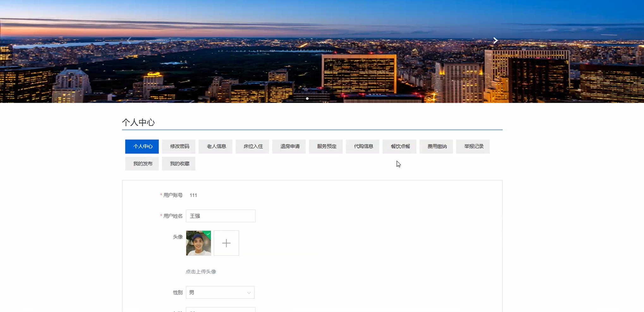Select the 个人中心 page heading
The width and height of the screenshot is (644, 312).
point(138,122)
